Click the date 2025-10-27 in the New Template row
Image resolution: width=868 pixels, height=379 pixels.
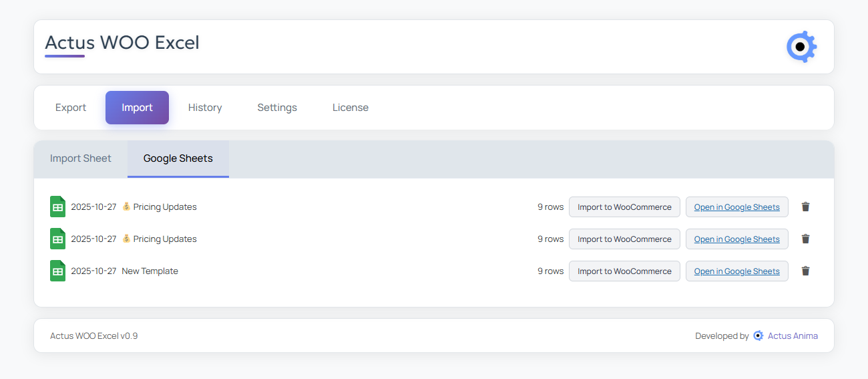point(93,271)
